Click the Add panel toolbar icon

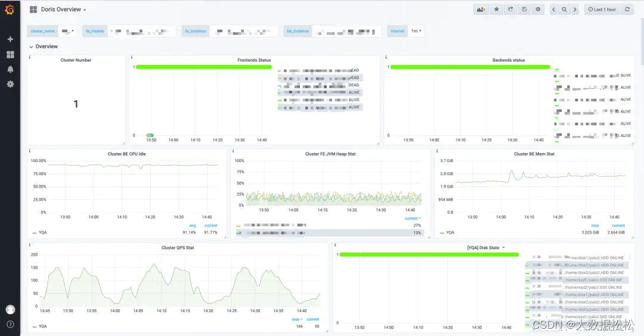[481, 10]
